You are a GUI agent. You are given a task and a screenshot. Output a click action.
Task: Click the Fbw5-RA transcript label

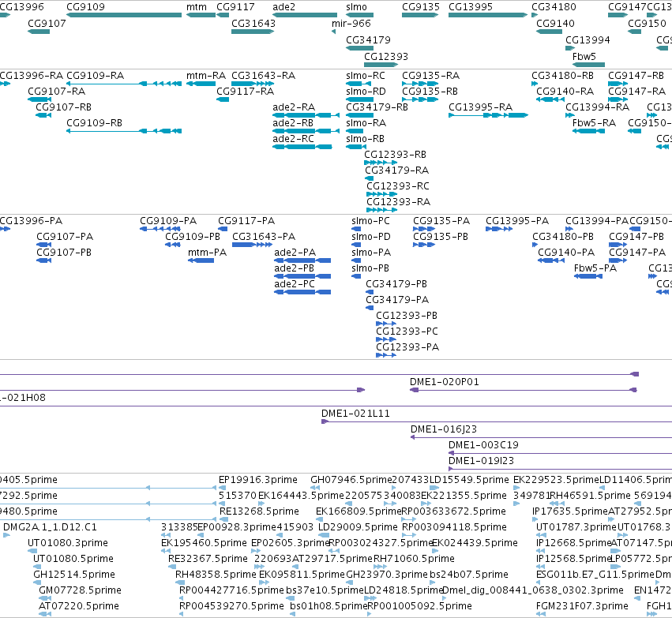coord(594,123)
